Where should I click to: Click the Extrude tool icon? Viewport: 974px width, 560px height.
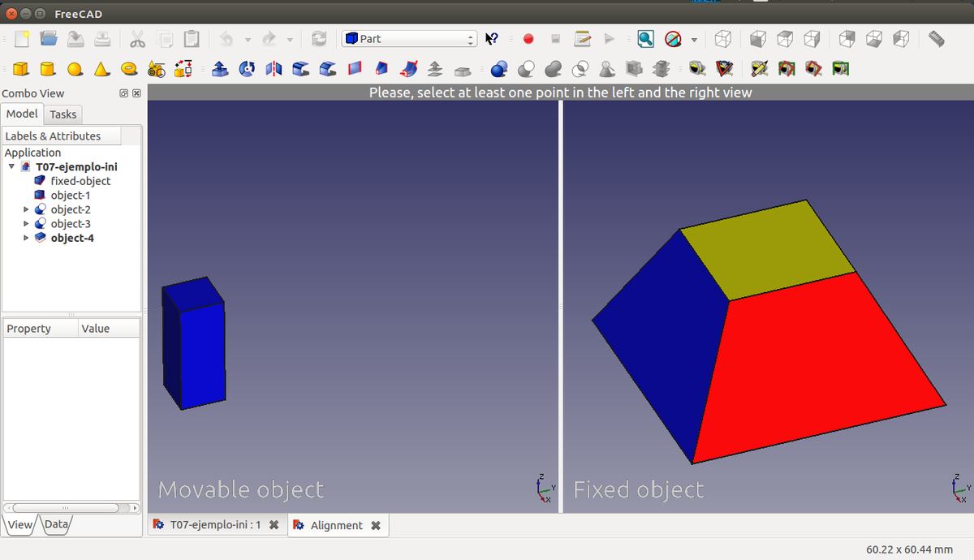tap(220, 70)
